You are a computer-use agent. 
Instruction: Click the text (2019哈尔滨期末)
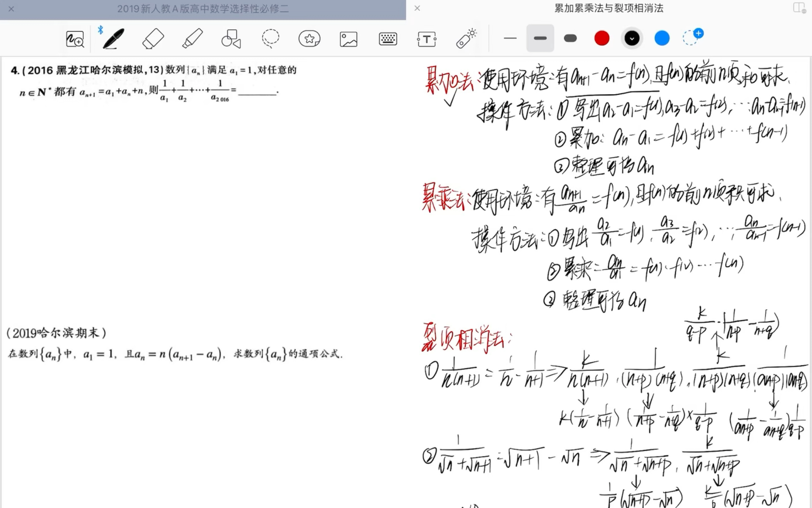tap(56, 333)
